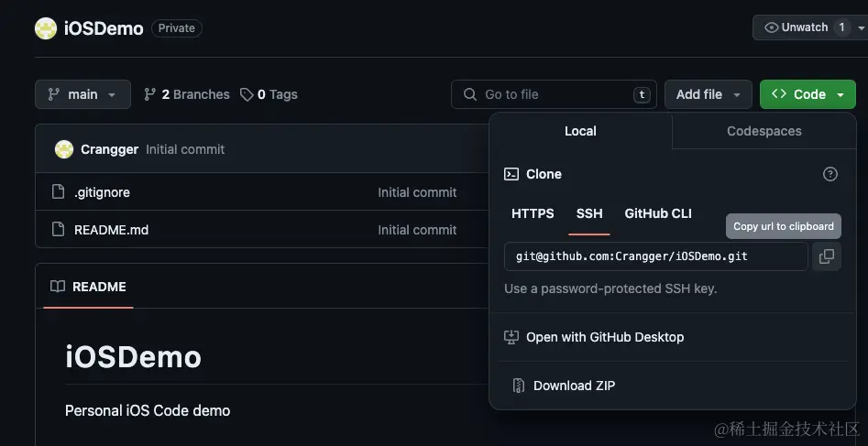
Task: Select the HTTPS clone tab
Action: [533, 213]
